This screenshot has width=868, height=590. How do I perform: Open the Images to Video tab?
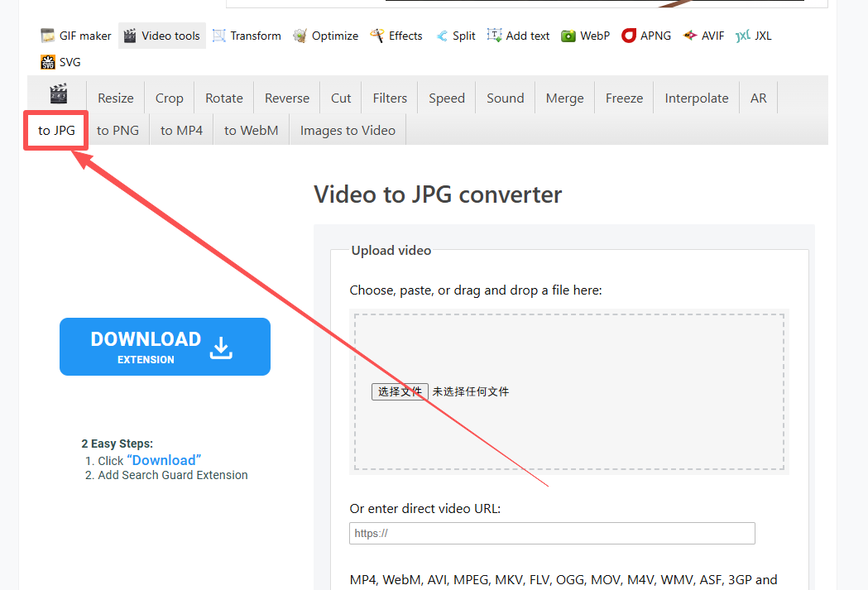tap(348, 130)
